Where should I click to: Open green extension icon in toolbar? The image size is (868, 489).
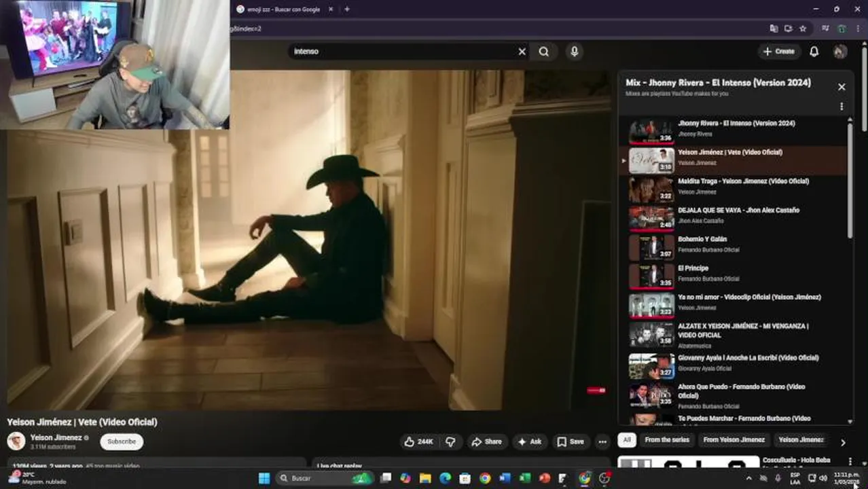[x=842, y=29]
